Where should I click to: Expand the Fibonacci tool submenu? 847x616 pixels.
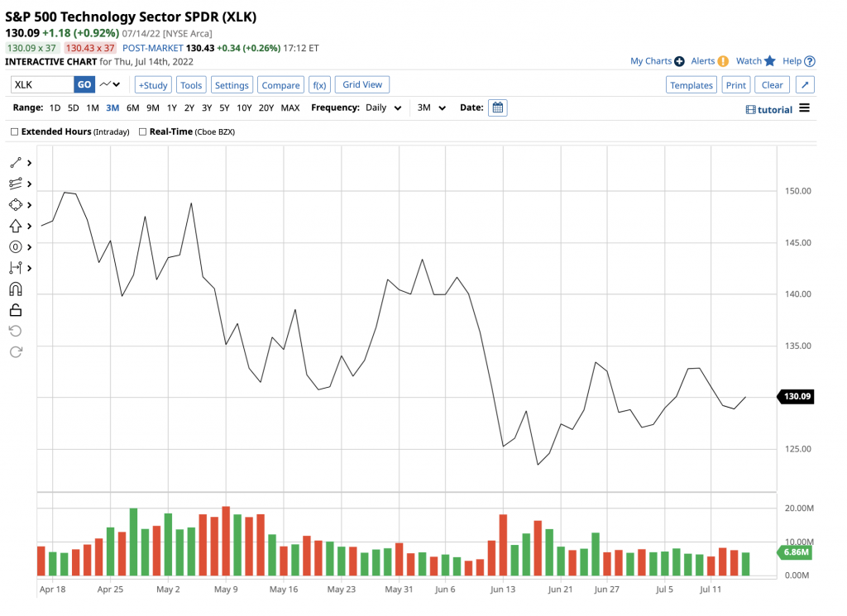tap(30, 184)
